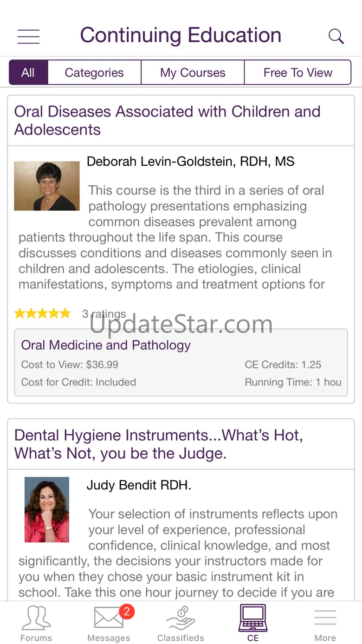Tap Judy Bendit's photo
Screen dimensions: 362x644
point(47,509)
